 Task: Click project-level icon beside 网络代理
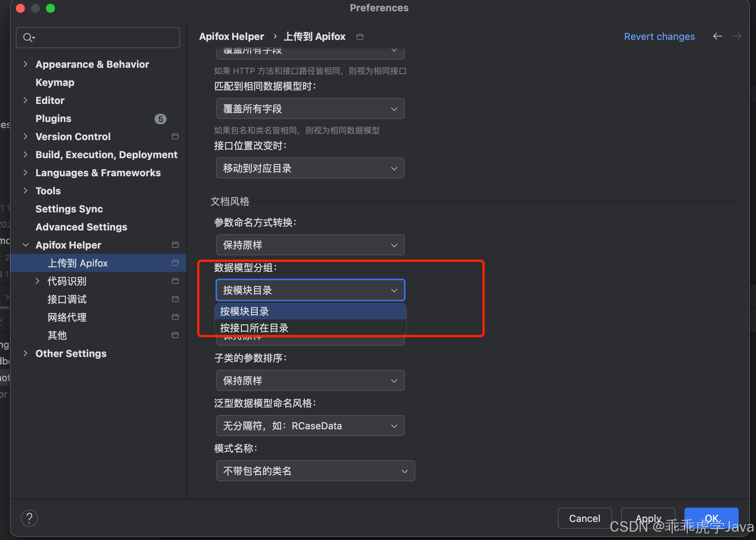(175, 317)
